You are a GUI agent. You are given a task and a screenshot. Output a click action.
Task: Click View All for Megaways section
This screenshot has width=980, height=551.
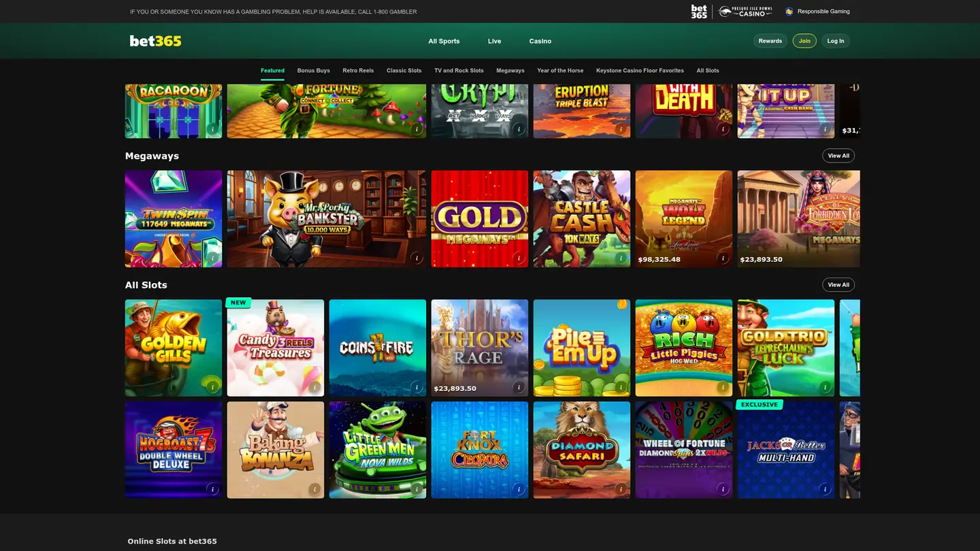(x=838, y=156)
